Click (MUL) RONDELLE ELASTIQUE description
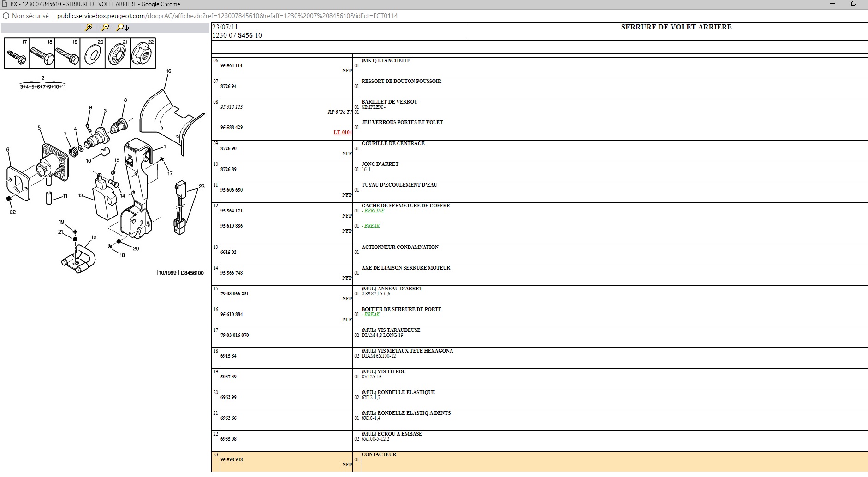868x477 pixels. click(x=398, y=392)
